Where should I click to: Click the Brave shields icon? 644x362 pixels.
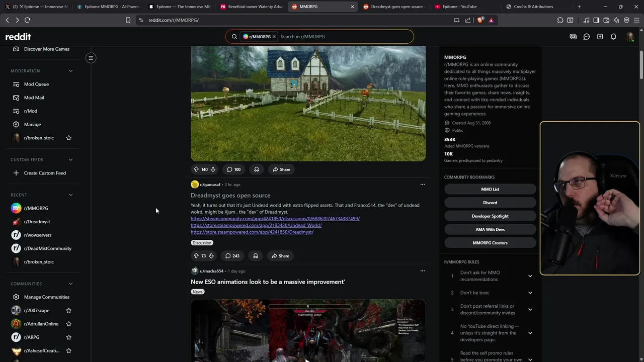(x=480, y=20)
